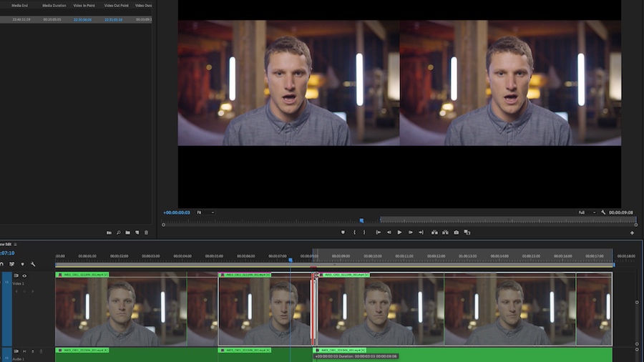This screenshot has width=644, height=362.
Task: Solo the Audio 1 track
Action: pyautogui.click(x=32, y=351)
